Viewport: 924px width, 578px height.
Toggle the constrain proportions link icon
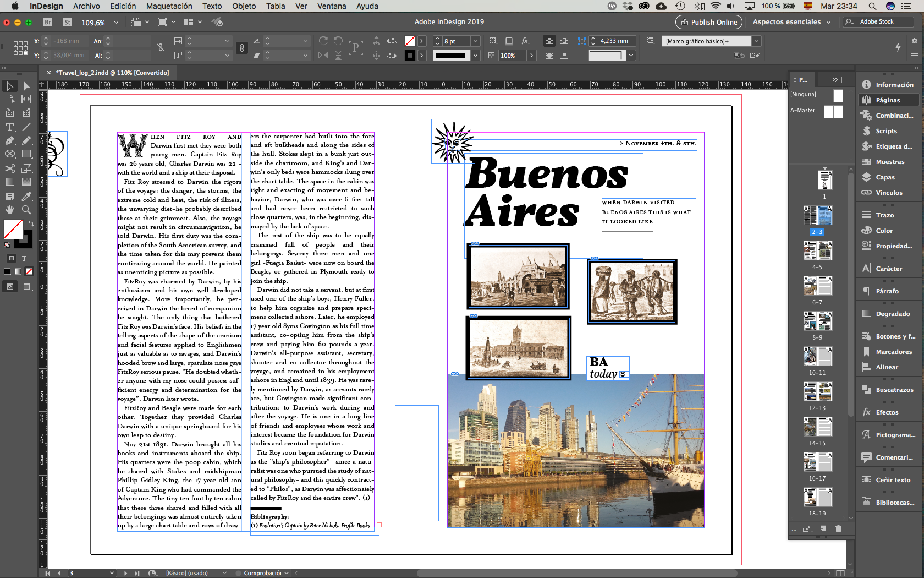[x=161, y=48]
